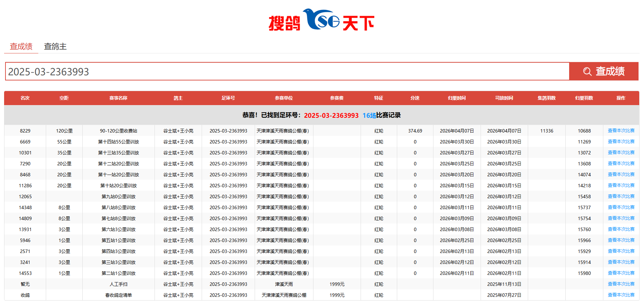
Task: Click the 归巢时间 column header
Action: point(457,98)
